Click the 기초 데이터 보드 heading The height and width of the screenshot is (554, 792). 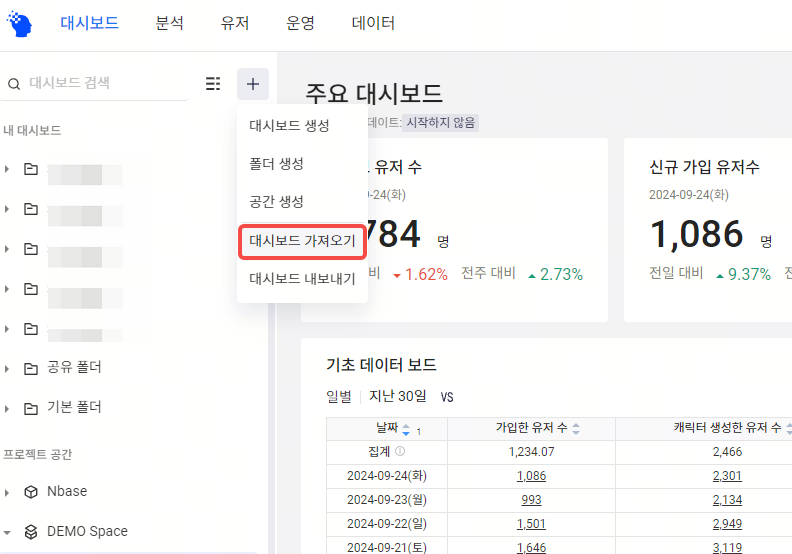tap(381, 365)
